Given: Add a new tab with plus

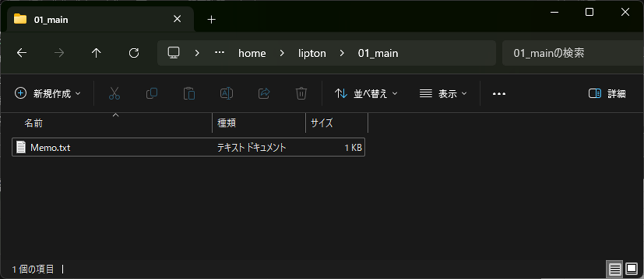Looking at the screenshot, I should click(212, 19).
